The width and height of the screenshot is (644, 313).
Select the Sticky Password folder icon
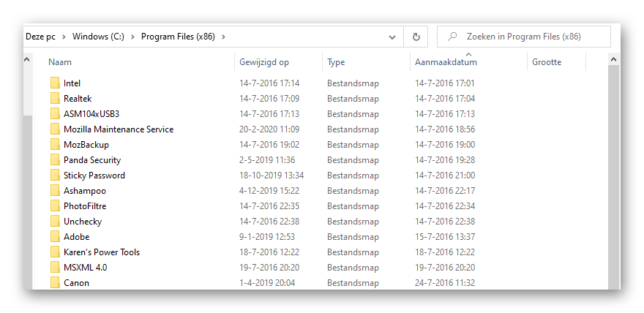click(x=55, y=176)
